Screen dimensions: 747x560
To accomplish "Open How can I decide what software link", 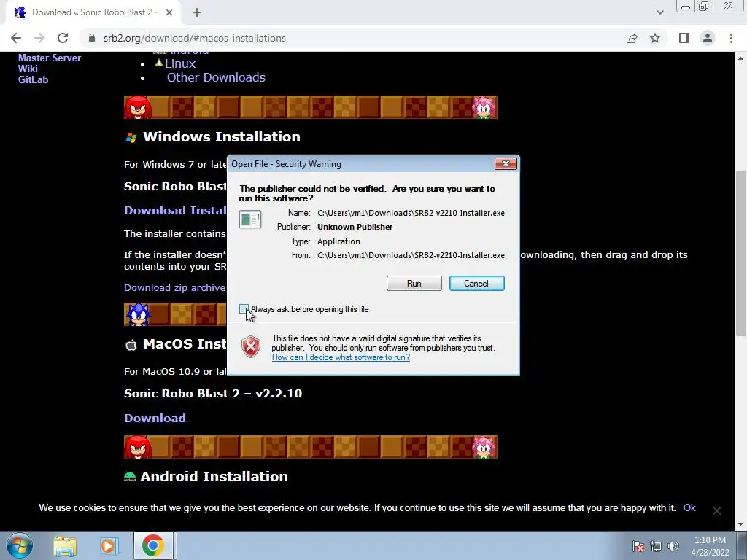I will pos(341,357).
